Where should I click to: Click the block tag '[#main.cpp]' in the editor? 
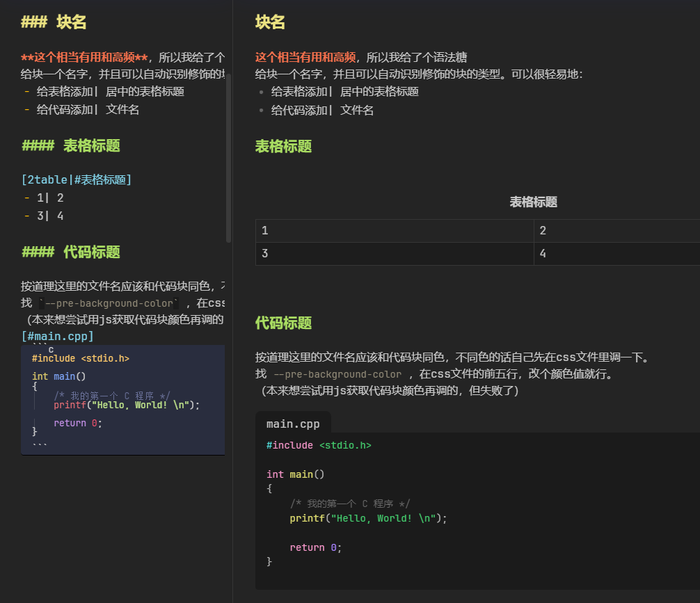click(57, 336)
